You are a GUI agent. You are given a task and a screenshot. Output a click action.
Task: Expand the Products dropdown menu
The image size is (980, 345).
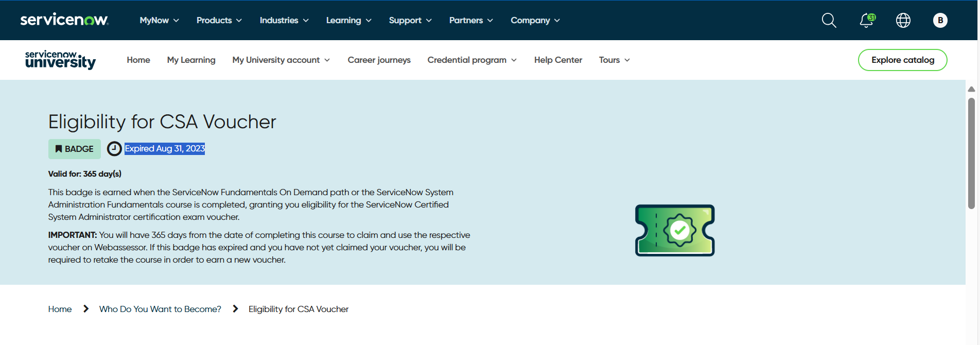(219, 20)
